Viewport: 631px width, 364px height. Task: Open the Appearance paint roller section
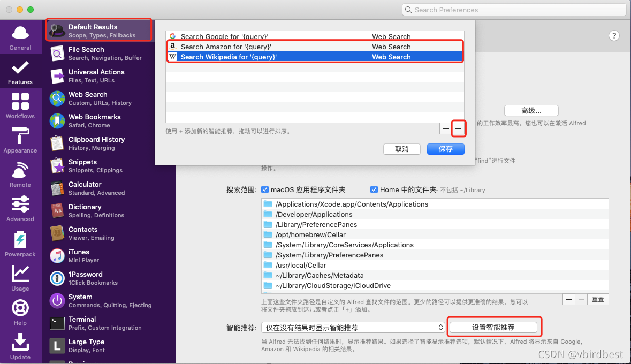(20, 140)
